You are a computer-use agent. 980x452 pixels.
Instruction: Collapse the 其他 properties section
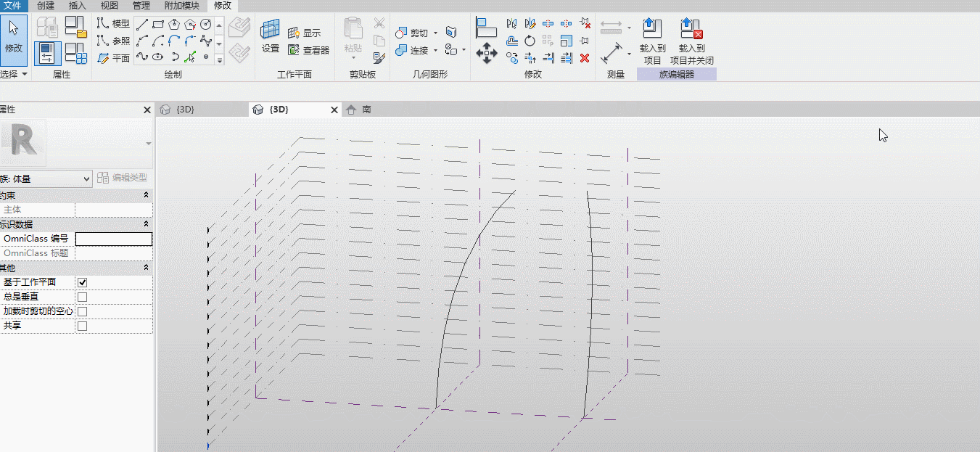147,268
